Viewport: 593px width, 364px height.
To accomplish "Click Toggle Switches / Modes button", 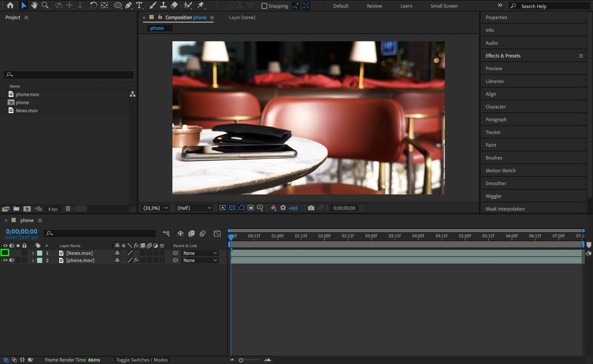I will click(x=142, y=360).
